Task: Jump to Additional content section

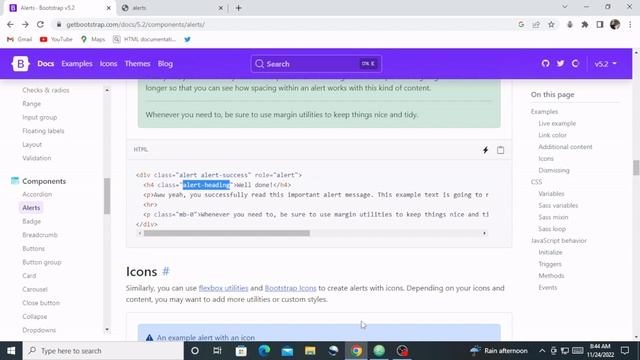Action: click(565, 147)
